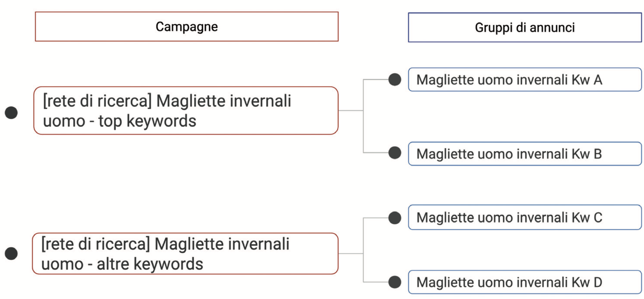644x299 pixels.
Task: Click connector line from top keywords campaign
Action: coord(351,111)
